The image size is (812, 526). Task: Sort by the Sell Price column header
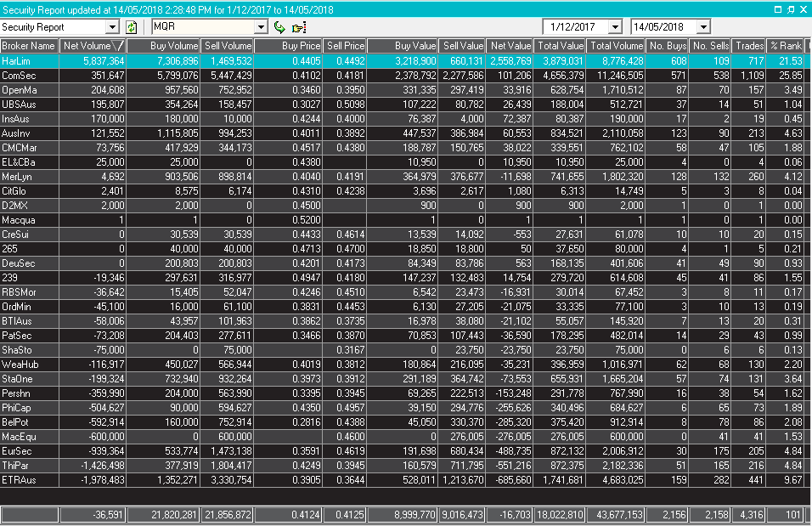click(x=345, y=46)
